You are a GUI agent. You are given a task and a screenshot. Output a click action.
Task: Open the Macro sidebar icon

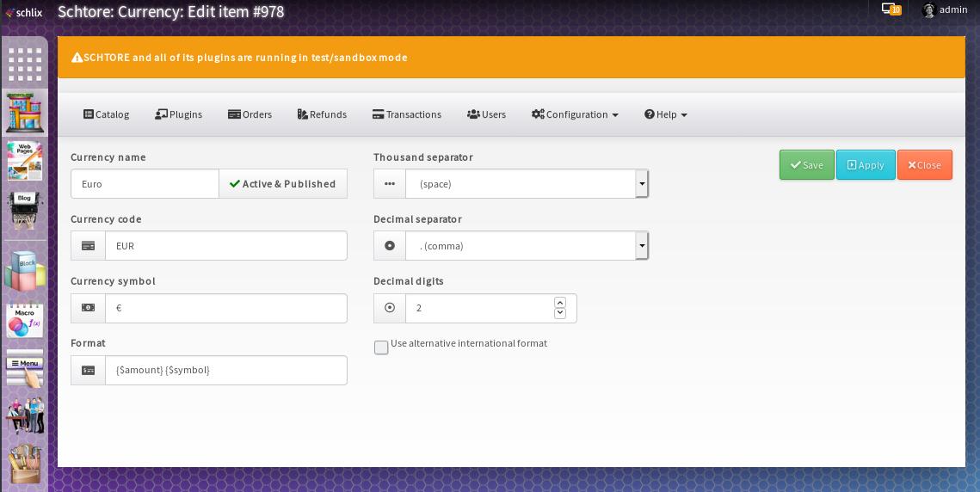click(x=25, y=321)
